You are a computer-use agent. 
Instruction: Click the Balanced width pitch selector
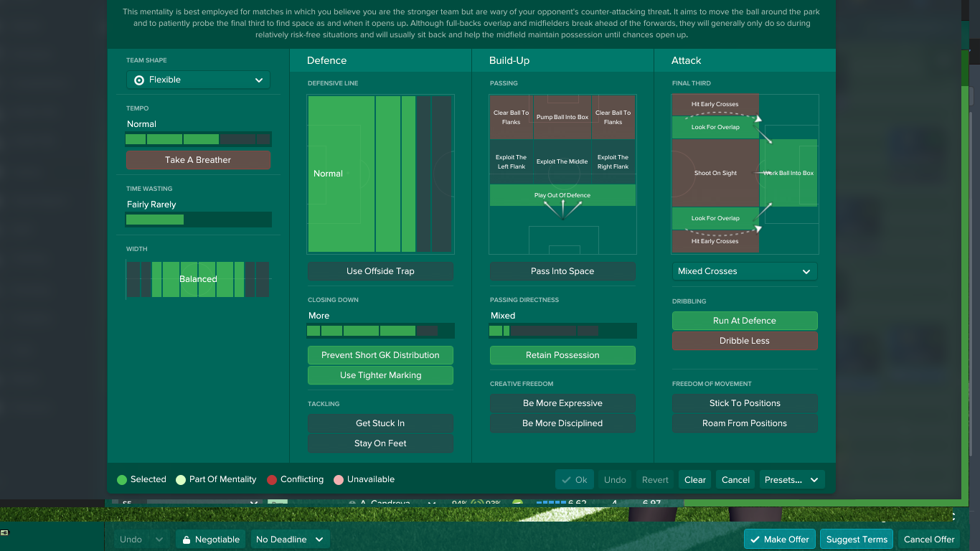coord(198,279)
